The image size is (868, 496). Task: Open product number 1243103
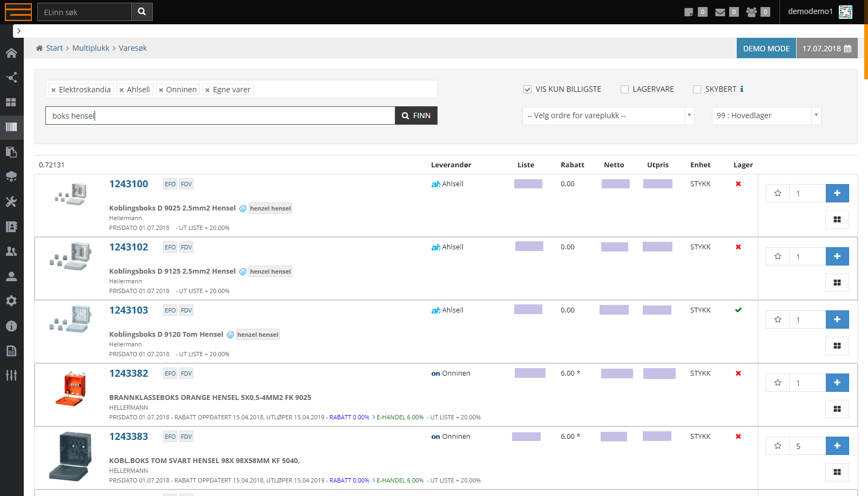(x=129, y=310)
